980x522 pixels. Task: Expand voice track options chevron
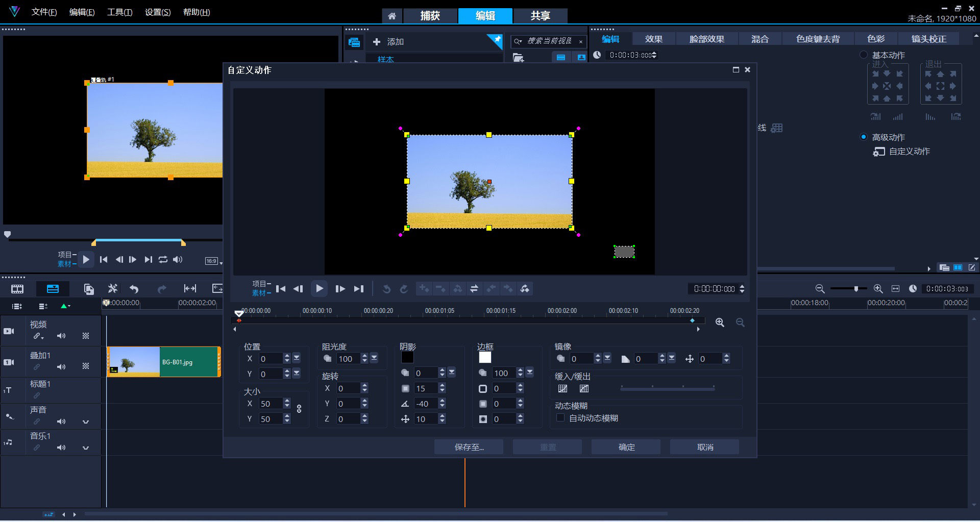coord(86,422)
